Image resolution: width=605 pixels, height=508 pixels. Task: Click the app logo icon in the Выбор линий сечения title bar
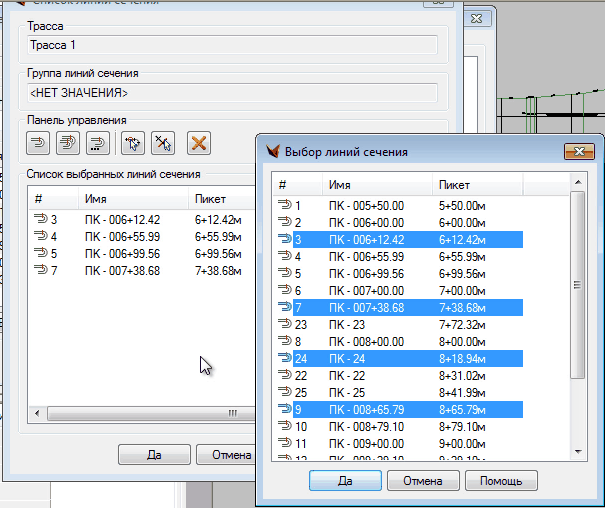[x=273, y=152]
